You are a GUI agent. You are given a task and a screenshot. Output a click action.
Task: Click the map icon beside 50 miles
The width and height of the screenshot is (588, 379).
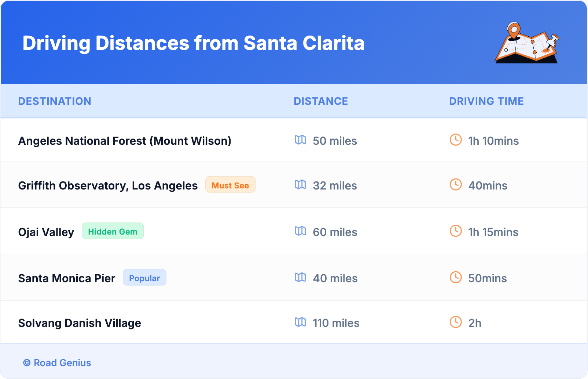(300, 140)
